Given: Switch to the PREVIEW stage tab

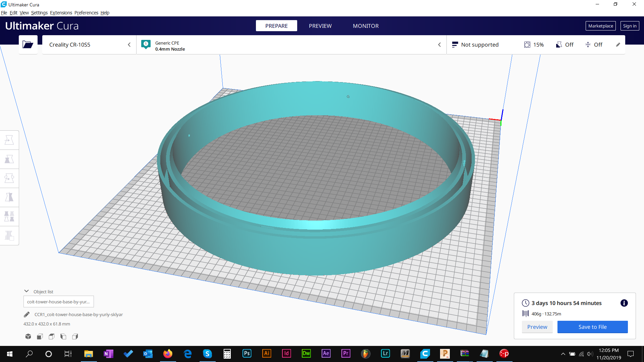Looking at the screenshot, I should pyautogui.click(x=320, y=26).
